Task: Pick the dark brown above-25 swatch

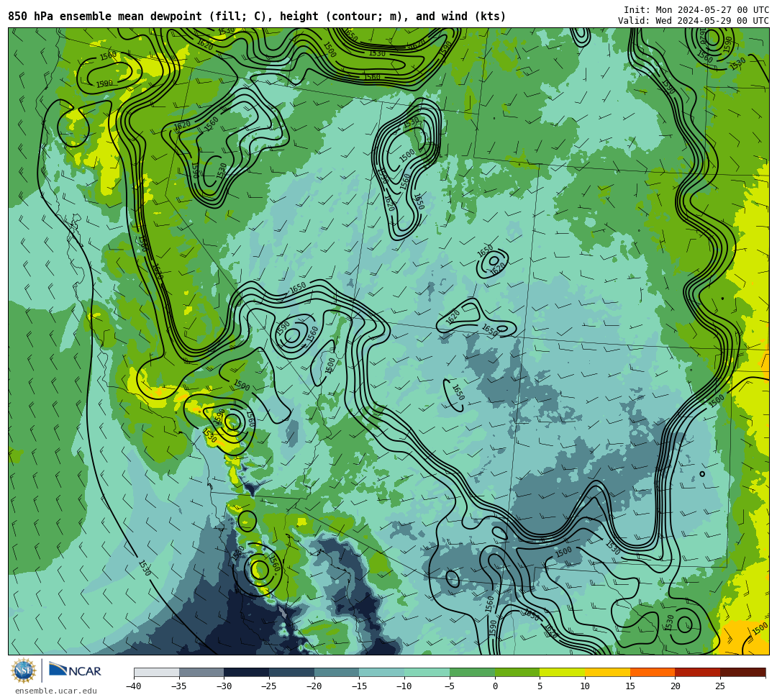Action: pos(742,672)
